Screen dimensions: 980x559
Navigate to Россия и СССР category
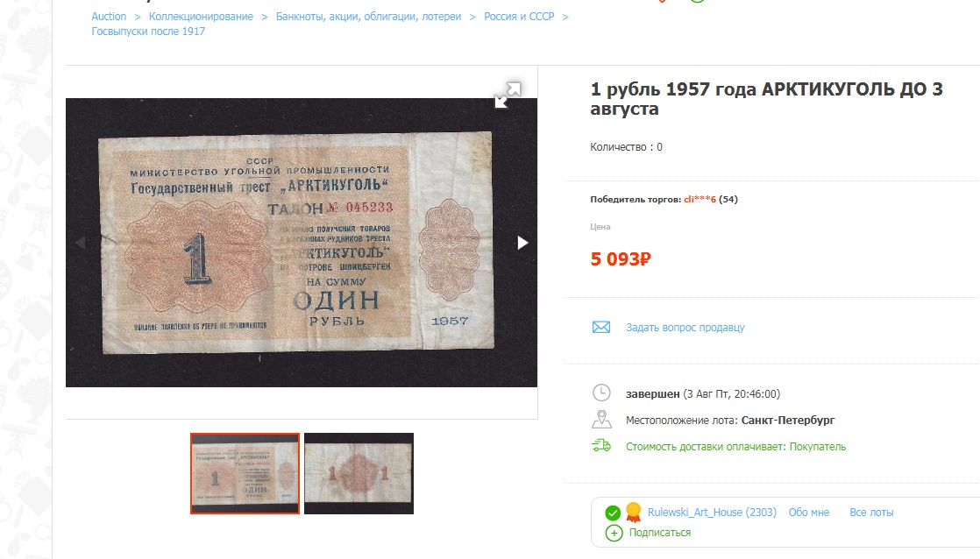(x=520, y=17)
